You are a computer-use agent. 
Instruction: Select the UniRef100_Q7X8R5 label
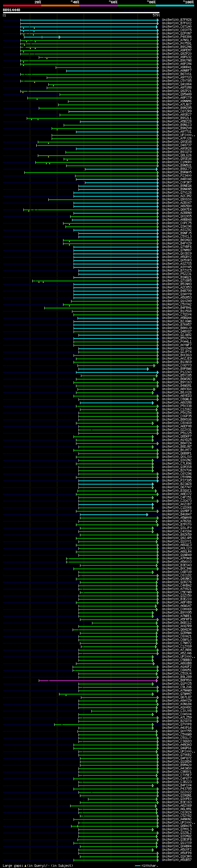tap(176, 281)
